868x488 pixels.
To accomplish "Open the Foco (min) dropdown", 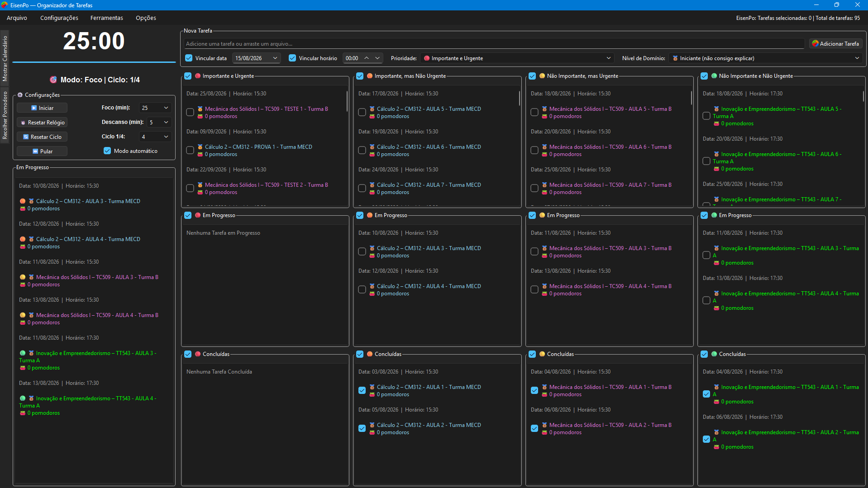I will pyautogui.click(x=155, y=108).
